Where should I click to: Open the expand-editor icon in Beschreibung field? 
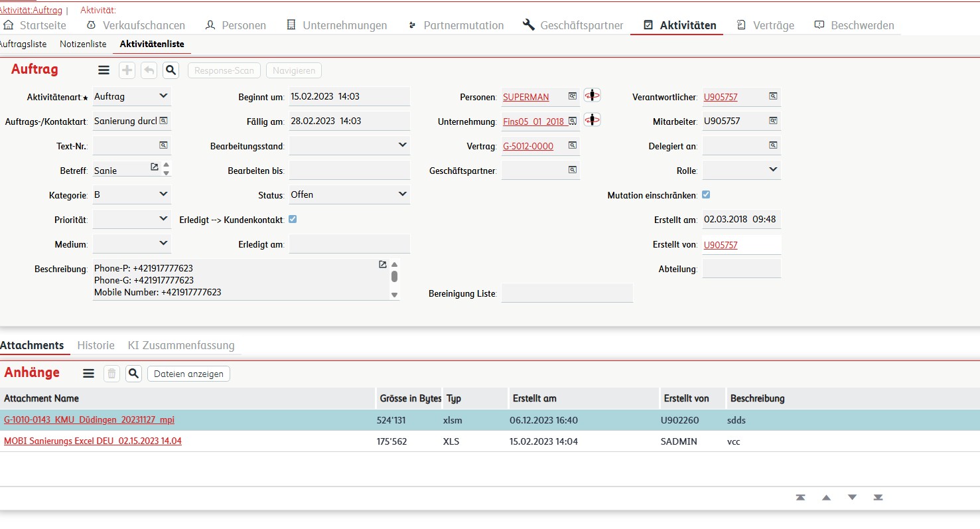382,264
